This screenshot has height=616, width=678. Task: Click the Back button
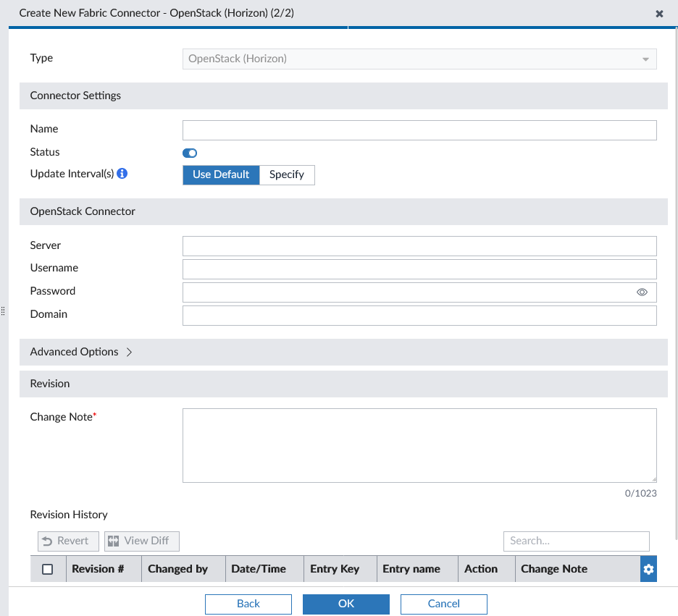pos(248,604)
